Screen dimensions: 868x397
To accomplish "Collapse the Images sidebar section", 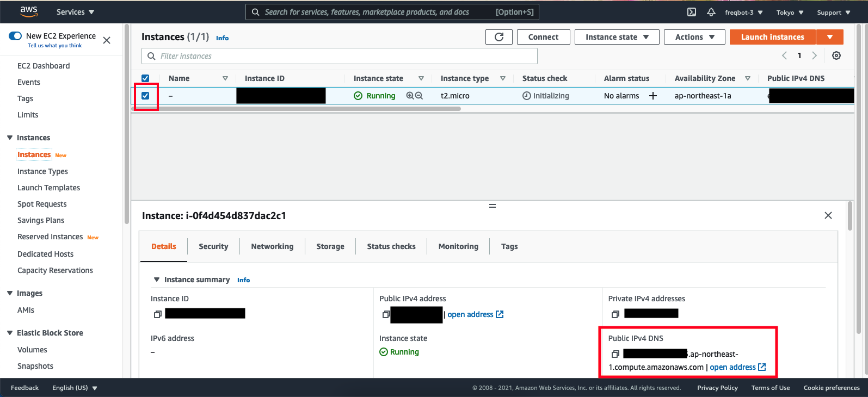I will (10, 293).
